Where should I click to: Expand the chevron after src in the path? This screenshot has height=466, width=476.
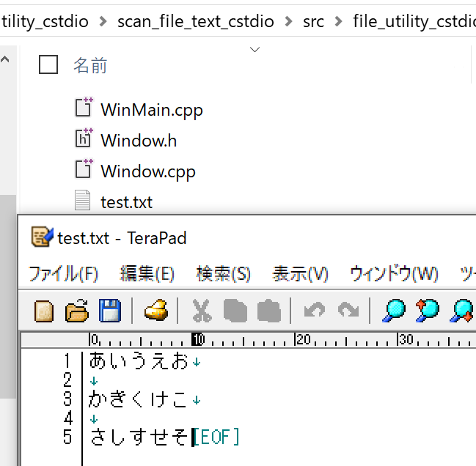(338, 21)
